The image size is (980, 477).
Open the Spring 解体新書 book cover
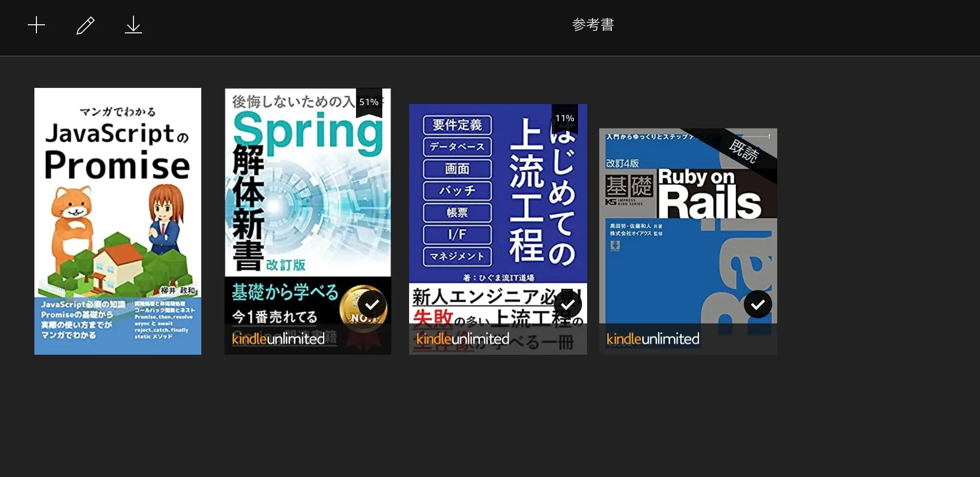point(308,221)
